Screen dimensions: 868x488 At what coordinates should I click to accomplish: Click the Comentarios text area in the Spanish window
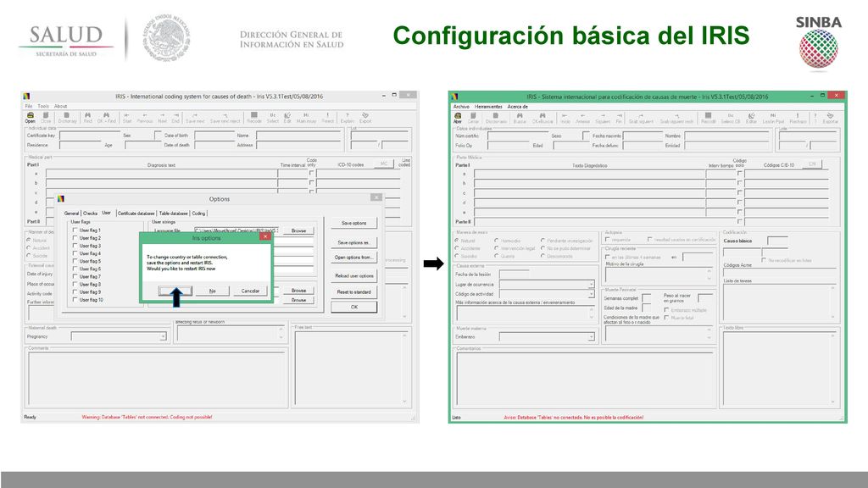pos(585,380)
